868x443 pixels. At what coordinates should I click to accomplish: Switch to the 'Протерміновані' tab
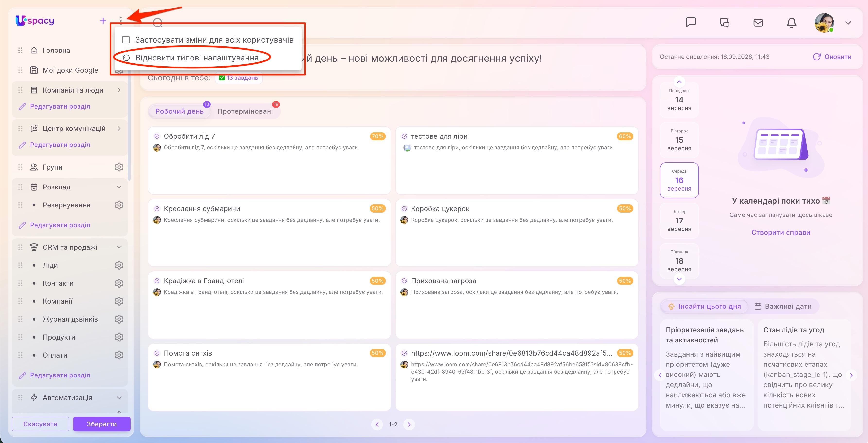tap(245, 111)
